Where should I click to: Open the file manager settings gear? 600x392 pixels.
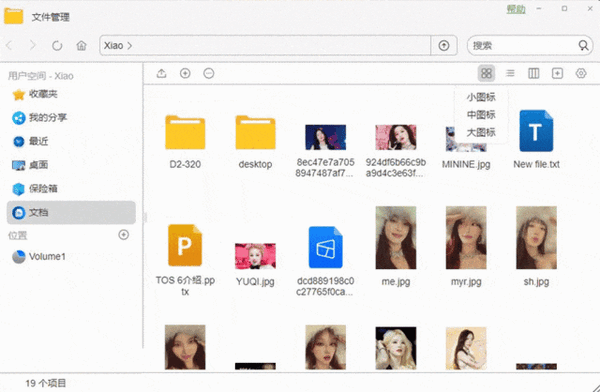581,73
